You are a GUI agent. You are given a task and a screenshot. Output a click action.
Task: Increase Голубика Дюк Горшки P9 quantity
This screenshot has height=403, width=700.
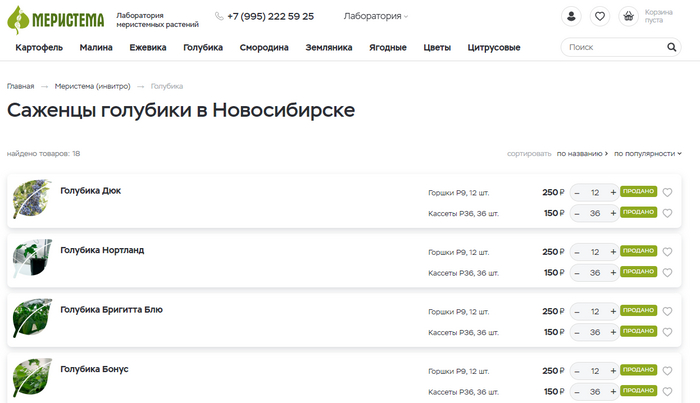(613, 193)
